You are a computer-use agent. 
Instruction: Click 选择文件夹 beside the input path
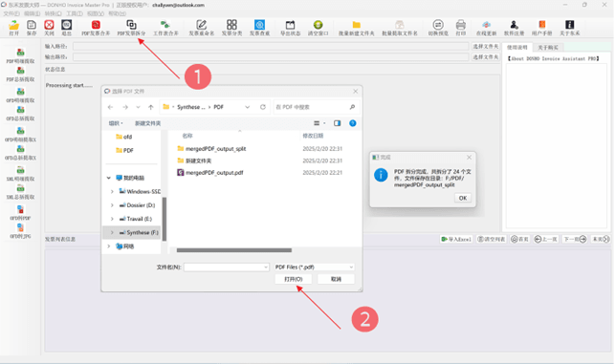[486, 46]
